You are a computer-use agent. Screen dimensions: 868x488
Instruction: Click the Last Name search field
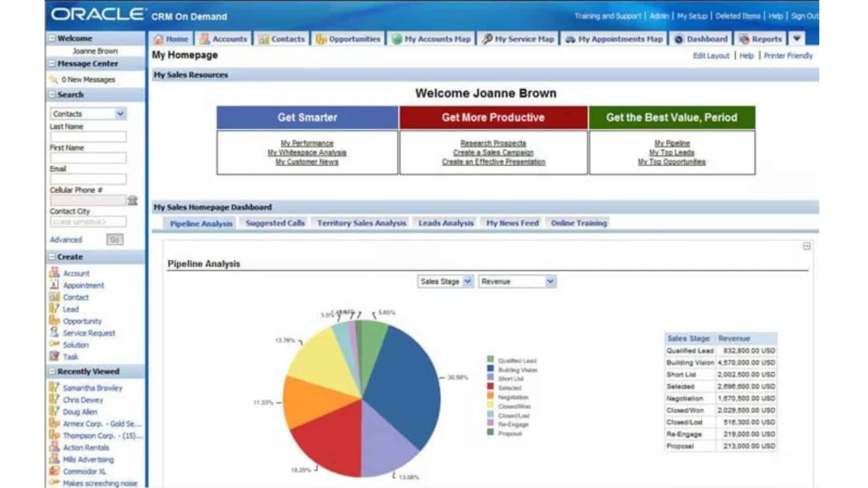[x=88, y=137]
